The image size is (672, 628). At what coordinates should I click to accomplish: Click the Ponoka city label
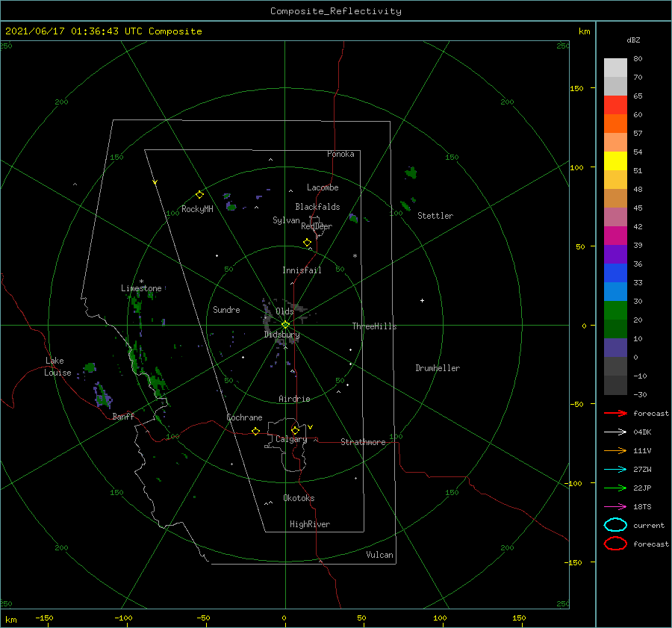tap(340, 154)
